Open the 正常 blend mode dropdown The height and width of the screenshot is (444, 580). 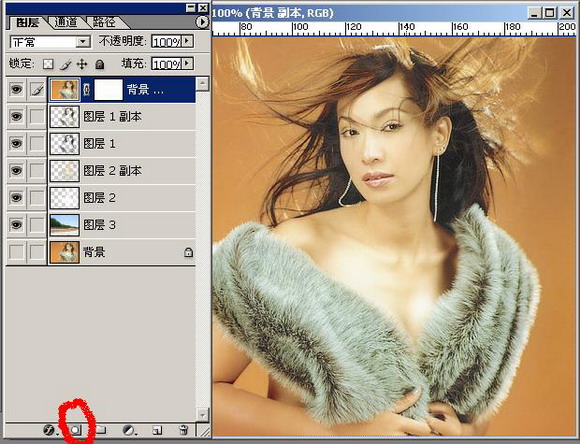point(50,42)
